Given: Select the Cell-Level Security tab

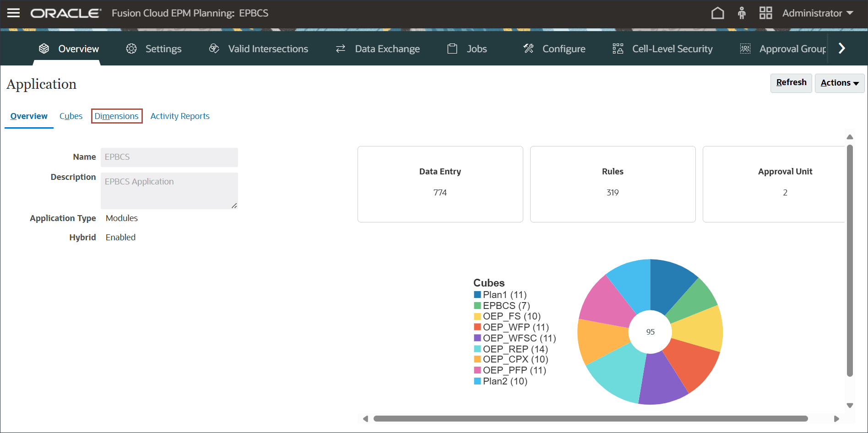Looking at the screenshot, I should (x=663, y=49).
